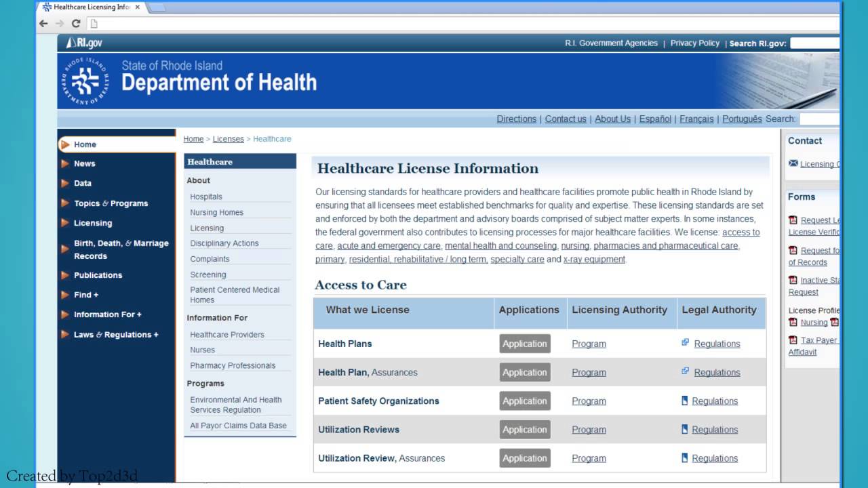The image size is (868, 488).
Task: Click the browser back arrow button
Action: [x=44, y=24]
